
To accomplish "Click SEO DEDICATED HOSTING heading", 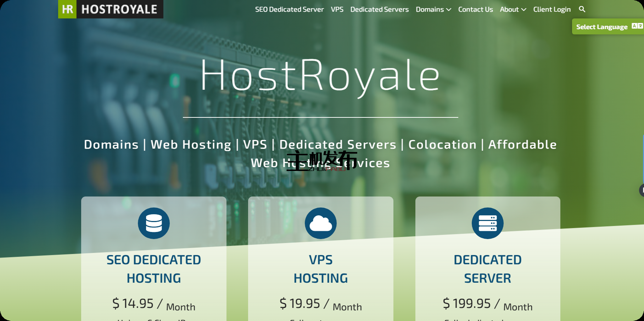I will click(154, 269).
